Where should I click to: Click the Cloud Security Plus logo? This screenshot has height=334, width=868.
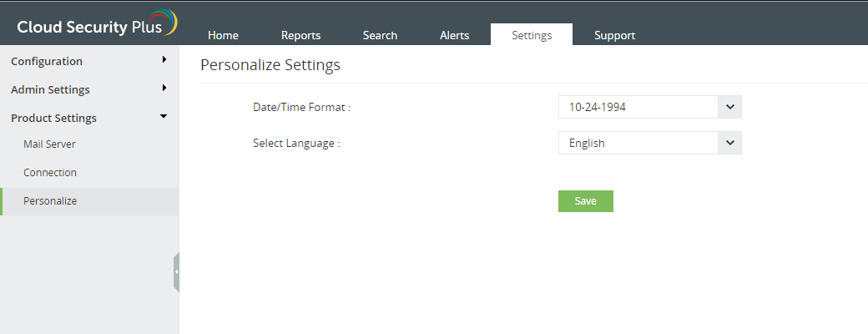pyautogui.click(x=96, y=25)
